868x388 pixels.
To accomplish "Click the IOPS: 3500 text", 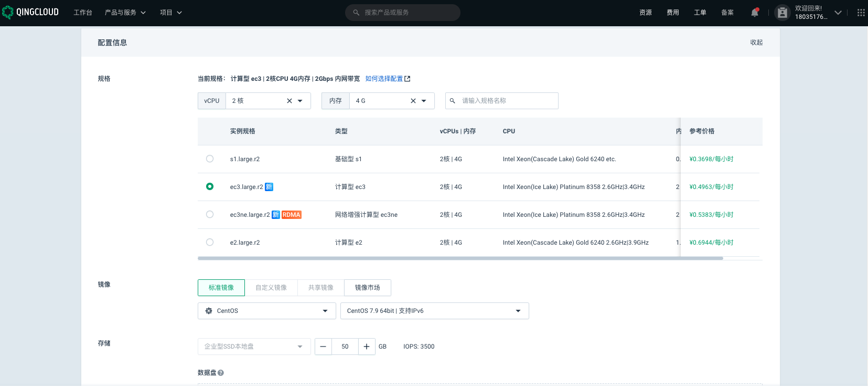I will tap(419, 347).
